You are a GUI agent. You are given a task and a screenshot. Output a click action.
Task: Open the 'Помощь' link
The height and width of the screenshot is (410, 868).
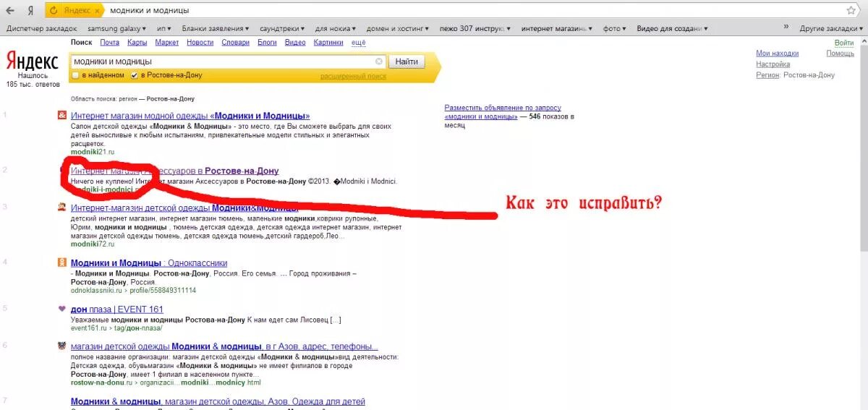pos(841,54)
